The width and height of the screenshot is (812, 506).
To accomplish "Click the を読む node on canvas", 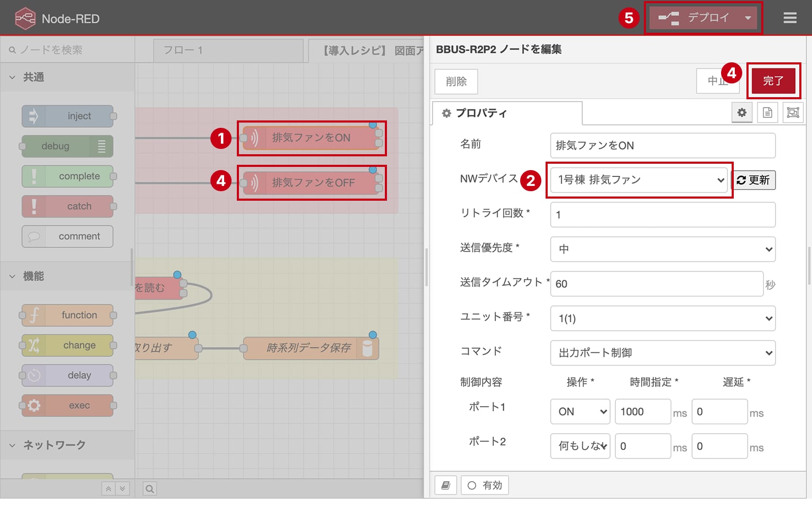I will click(159, 288).
